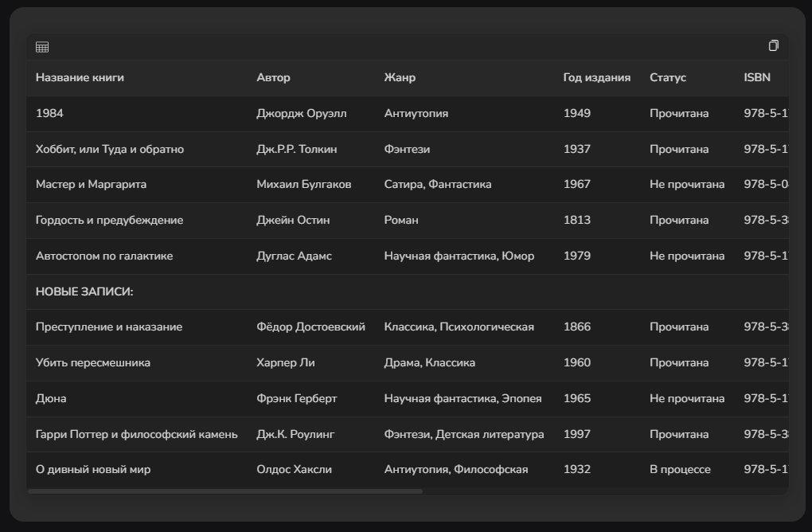Click the year cell '1979'
The image size is (812, 532).
577,256
